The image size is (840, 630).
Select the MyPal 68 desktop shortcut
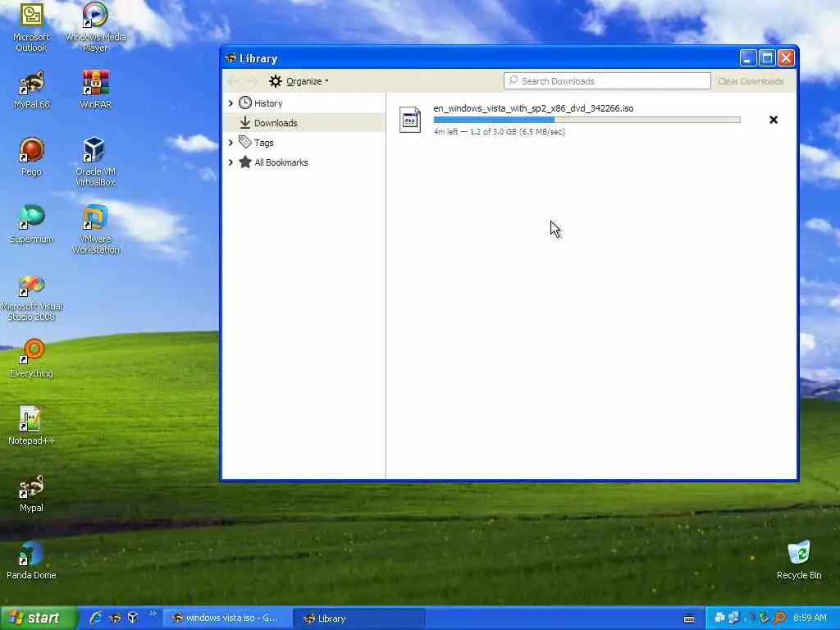pyautogui.click(x=32, y=90)
